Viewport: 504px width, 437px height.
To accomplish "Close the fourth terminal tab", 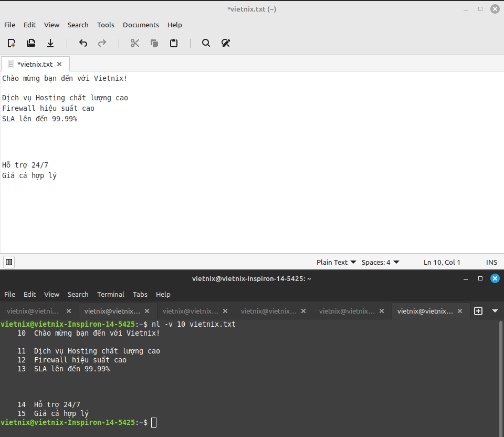I will pyautogui.click(x=303, y=311).
